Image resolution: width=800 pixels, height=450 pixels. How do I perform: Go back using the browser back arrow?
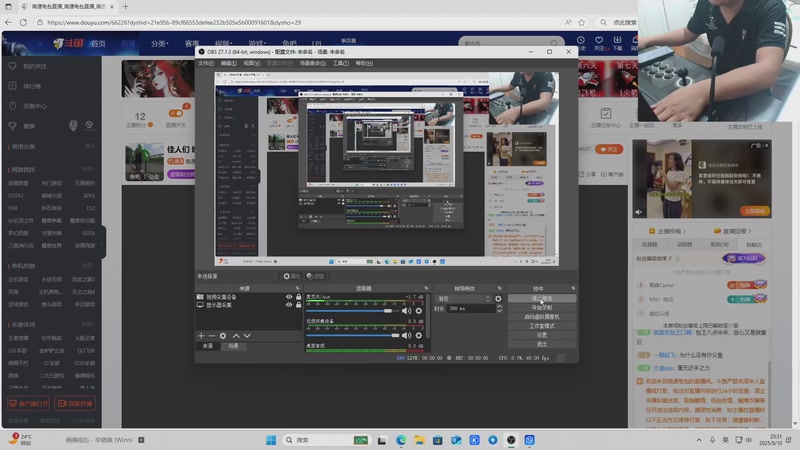tap(8, 22)
